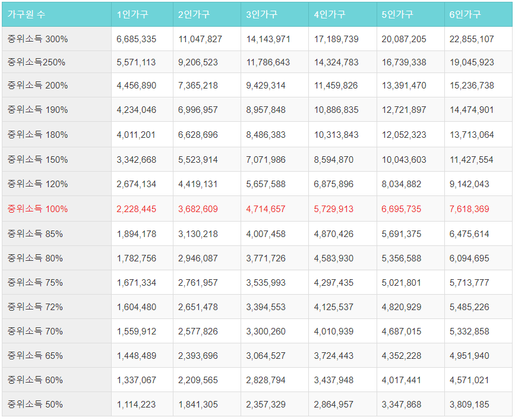
Task: Click the red value 2,228,445
Action: 136,209
